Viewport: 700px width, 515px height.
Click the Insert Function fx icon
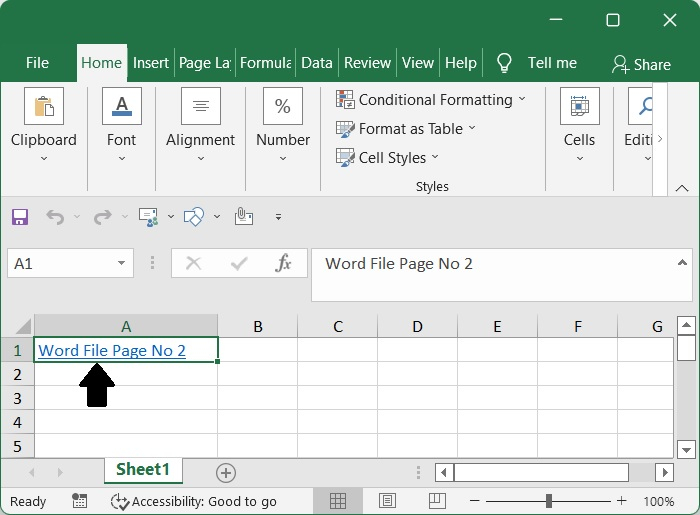pos(284,263)
